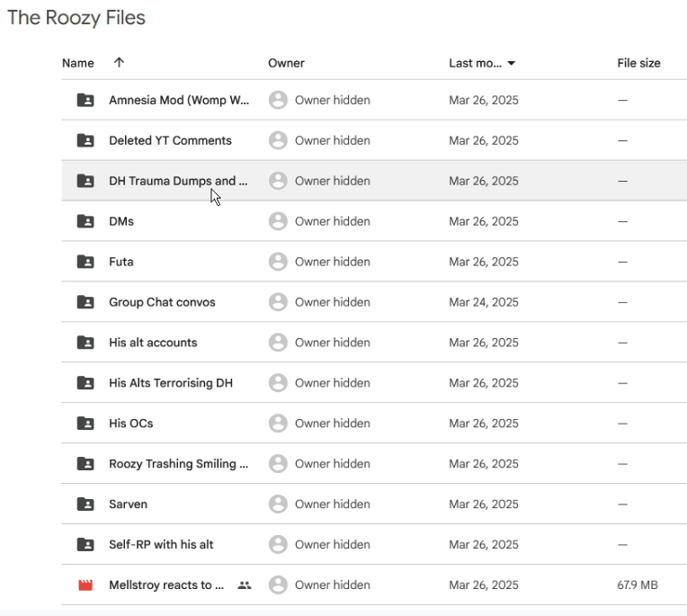Open the Last modified column dropdown arrow
687x616 pixels.
coord(511,64)
